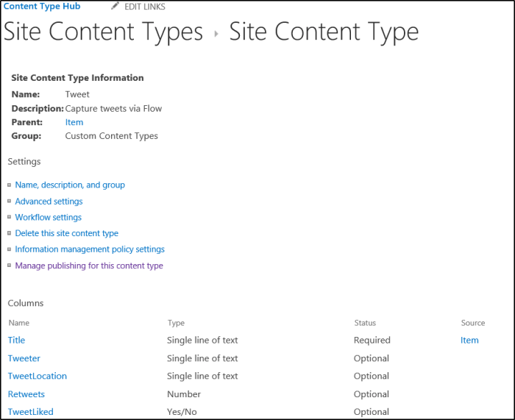515x420 pixels.
Task: Click the bullet icon beside Advanced settings
Action: pyautogui.click(x=9, y=202)
